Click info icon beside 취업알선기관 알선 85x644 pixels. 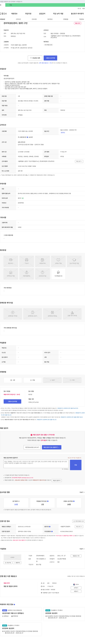click(48, 501)
